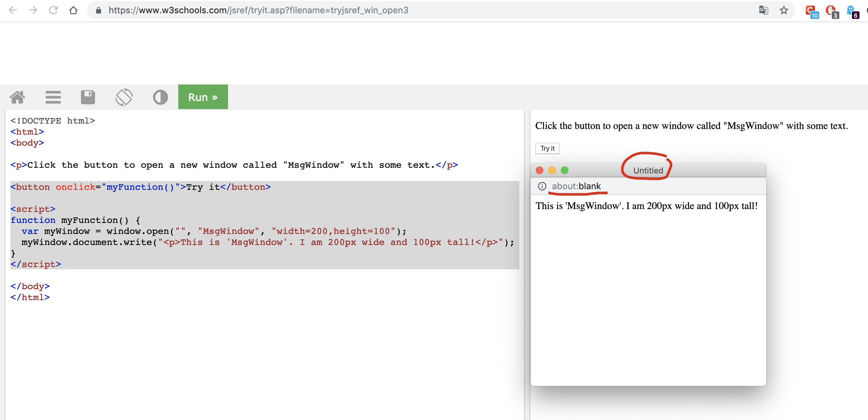868x420 pixels.
Task: Click the about:blank popup address field
Action: pyautogui.click(x=576, y=186)
